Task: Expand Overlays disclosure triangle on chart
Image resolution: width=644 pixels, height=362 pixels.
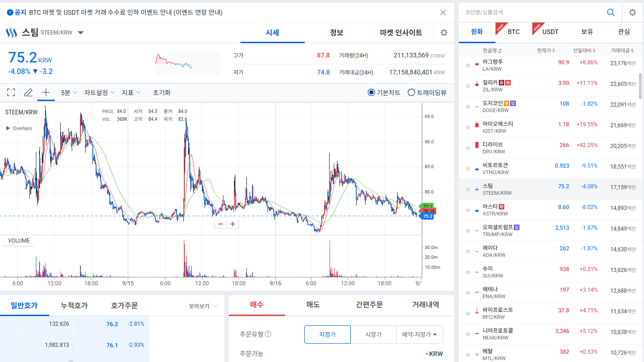Action: [x=8, y=128]
